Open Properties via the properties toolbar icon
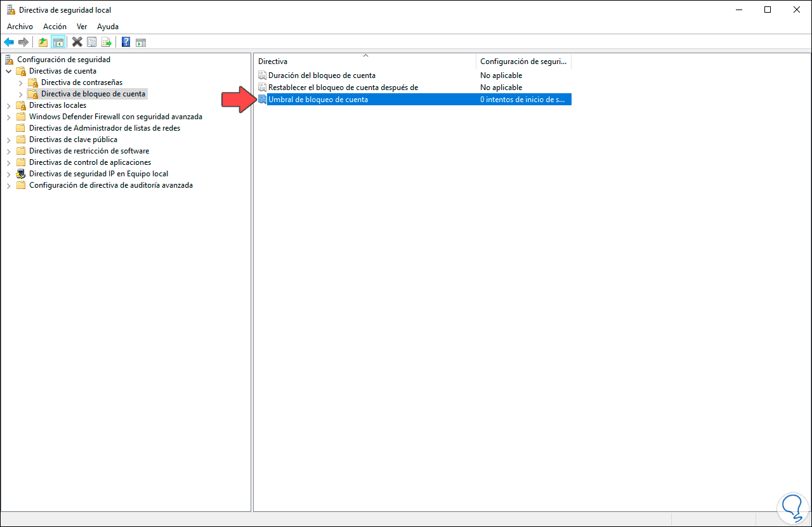Image resolution: width=812 pixels, height=527 pixels. [x=92, y=42]
